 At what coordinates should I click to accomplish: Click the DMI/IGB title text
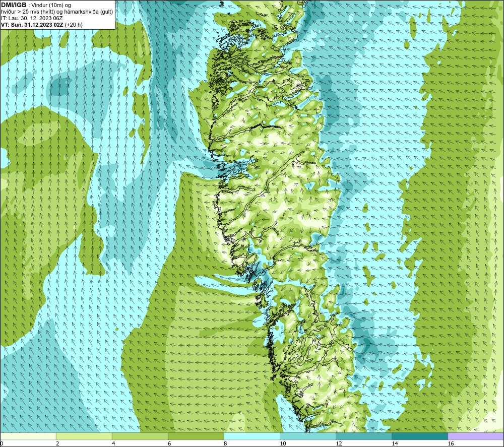(14, 5)
